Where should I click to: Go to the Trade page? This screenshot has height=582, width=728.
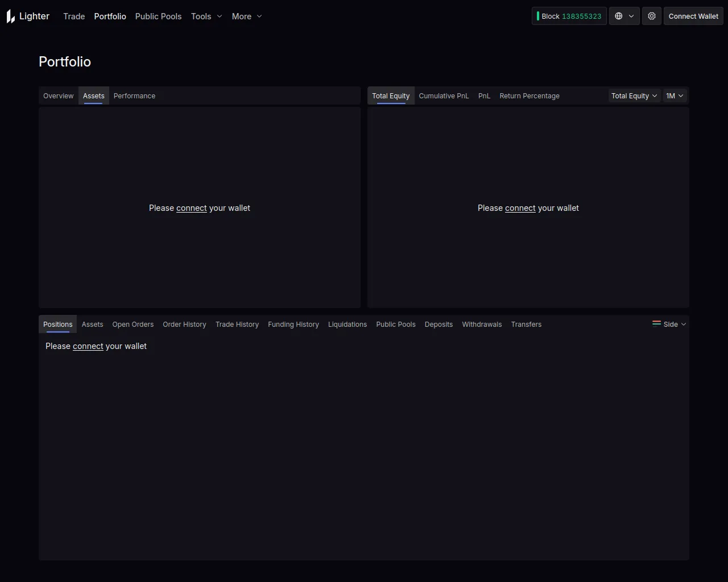coord(74,16)
